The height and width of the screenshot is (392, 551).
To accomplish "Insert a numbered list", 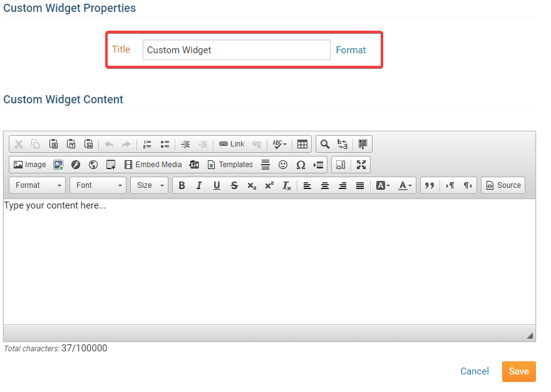I will [147, 144].
